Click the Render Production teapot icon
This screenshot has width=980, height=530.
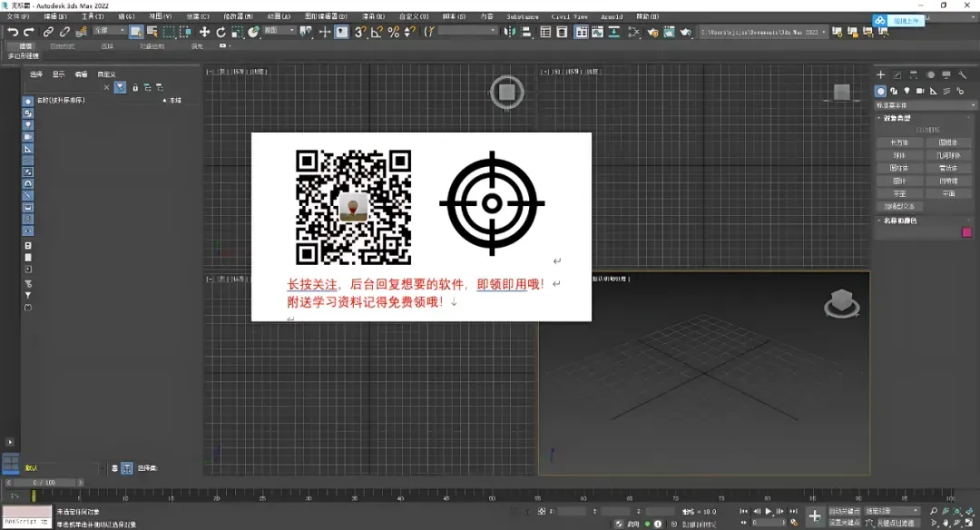coord(686,32)
